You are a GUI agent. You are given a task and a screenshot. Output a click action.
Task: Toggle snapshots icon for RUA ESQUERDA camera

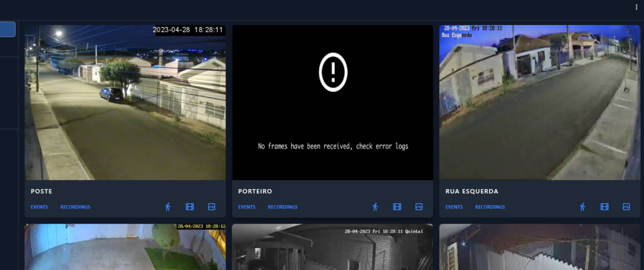[x=627, y=207]
